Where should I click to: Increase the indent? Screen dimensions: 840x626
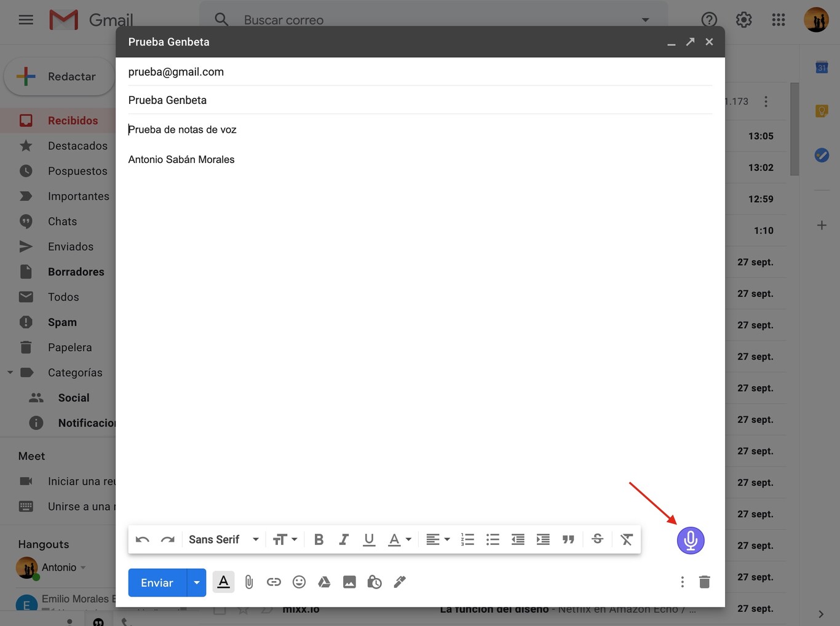(x=543, y=539)
